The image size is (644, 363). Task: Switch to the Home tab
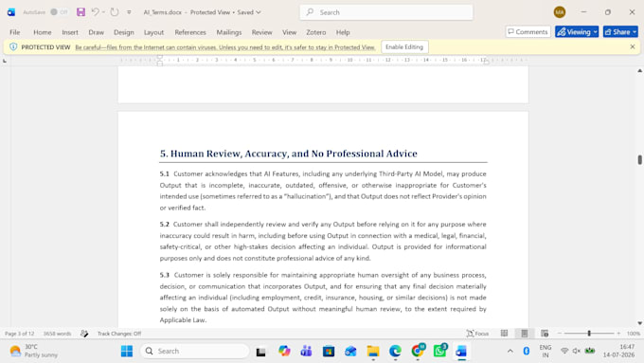[x=43, y=32]
